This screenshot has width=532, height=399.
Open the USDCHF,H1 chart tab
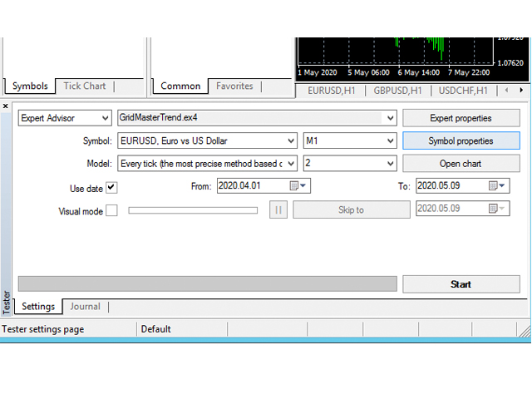point(463,91)
